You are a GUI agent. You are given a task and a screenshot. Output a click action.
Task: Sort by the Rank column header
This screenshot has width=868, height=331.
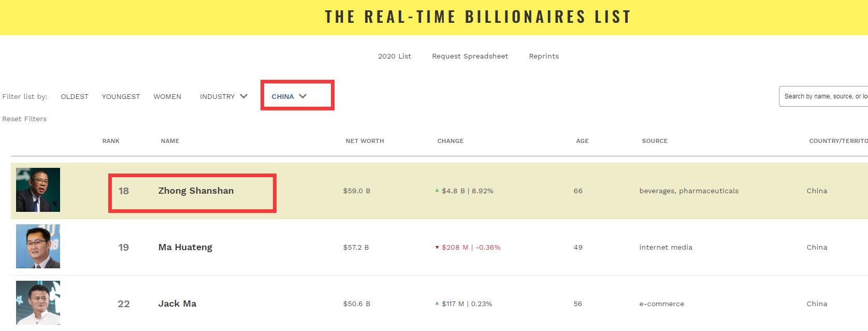[x=111, y=141]
